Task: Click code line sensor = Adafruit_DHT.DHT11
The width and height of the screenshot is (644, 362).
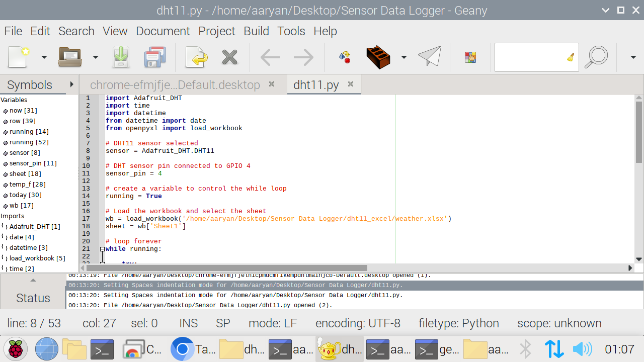Action: [160, 151]
